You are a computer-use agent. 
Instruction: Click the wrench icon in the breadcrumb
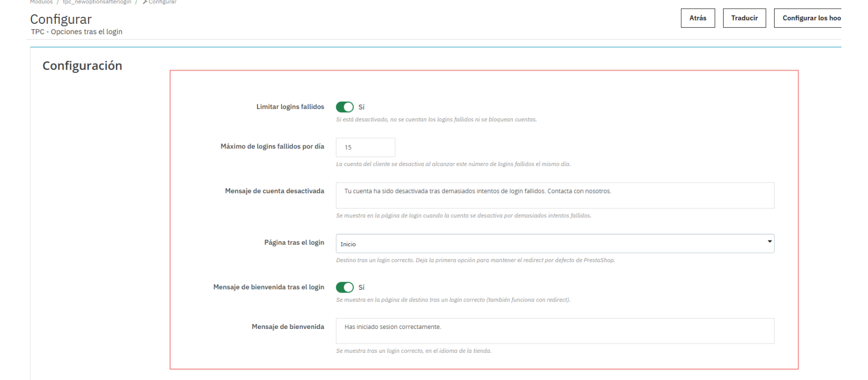point(145,2)
